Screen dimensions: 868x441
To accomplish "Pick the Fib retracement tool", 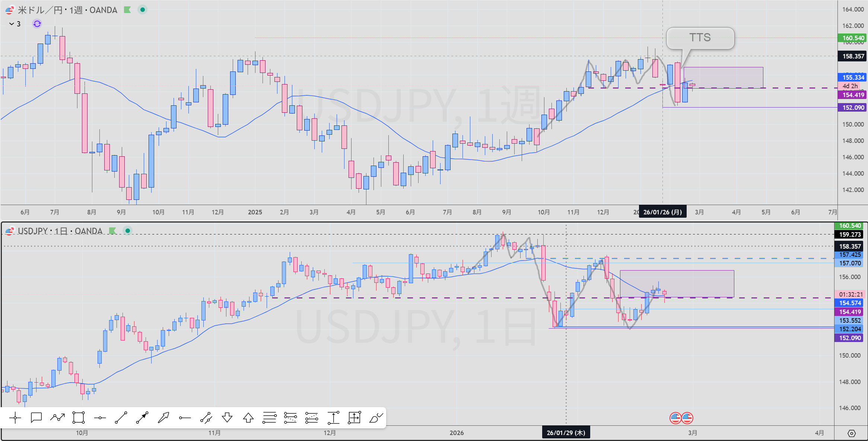I will pos(269,418).
